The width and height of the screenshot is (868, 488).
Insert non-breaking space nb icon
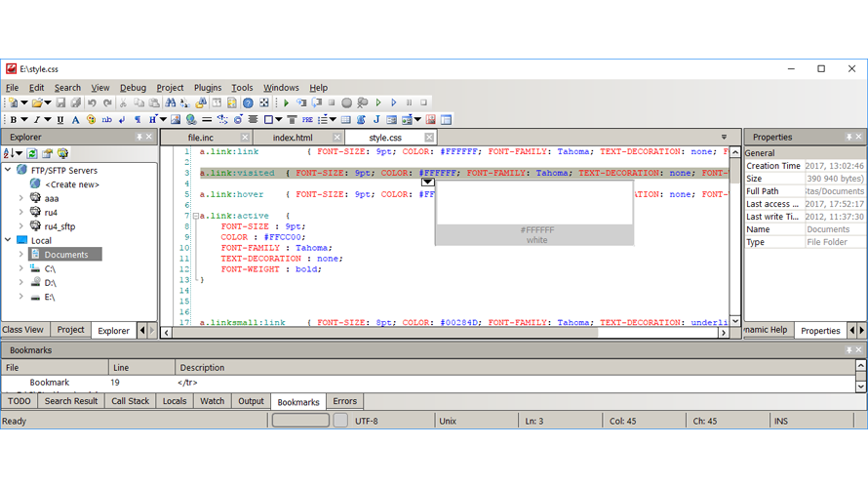pyautogui.click(x=106, y=120)
